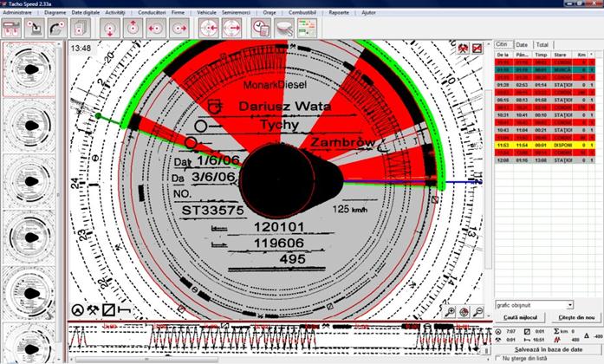Open the clock and calculator tool
Screen dimensions: 604x364
pyautogui.click(x=261, y=28)
